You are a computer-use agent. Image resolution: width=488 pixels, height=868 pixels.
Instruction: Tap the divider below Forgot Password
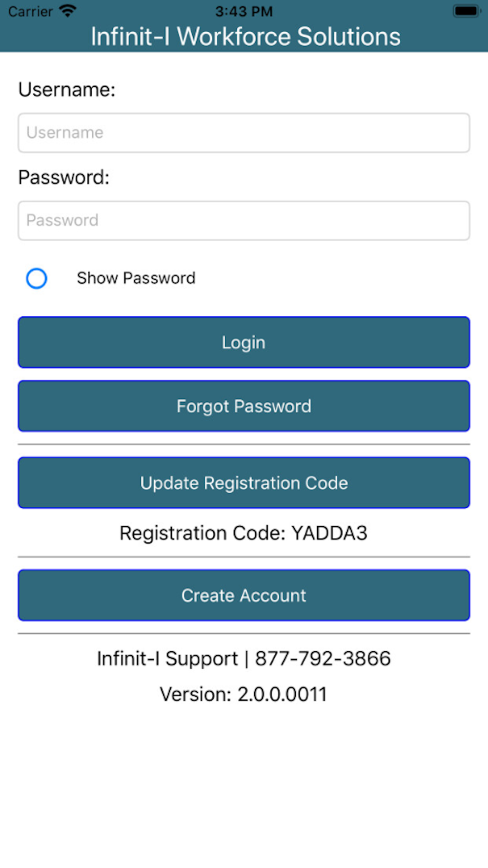click(244, 444)
